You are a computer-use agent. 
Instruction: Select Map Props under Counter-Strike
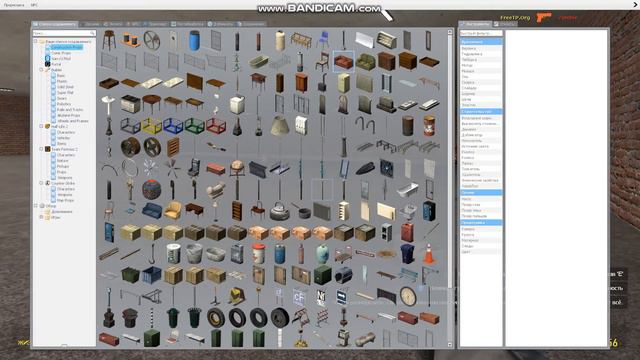pyautogui.click(x=65, y=200)
